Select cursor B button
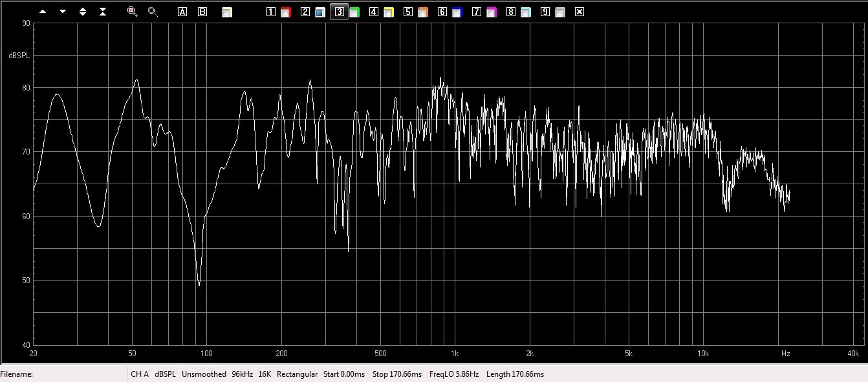This screenshot has width=868, height=382. [x=202, y=12]
